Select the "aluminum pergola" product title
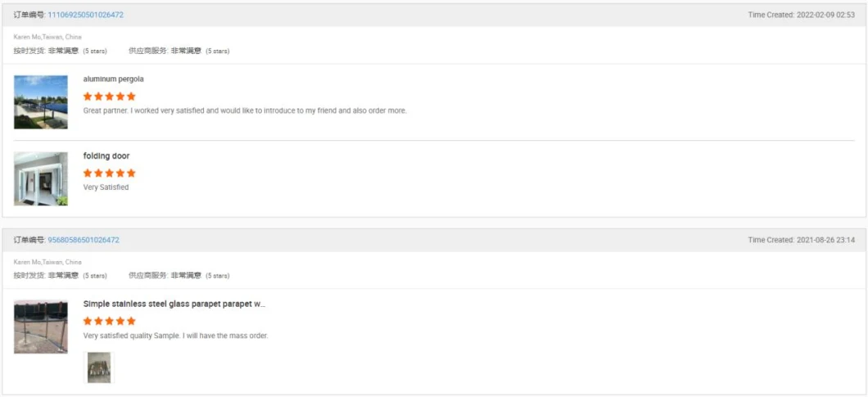This screenshot has width=868, height=397. 113,79
